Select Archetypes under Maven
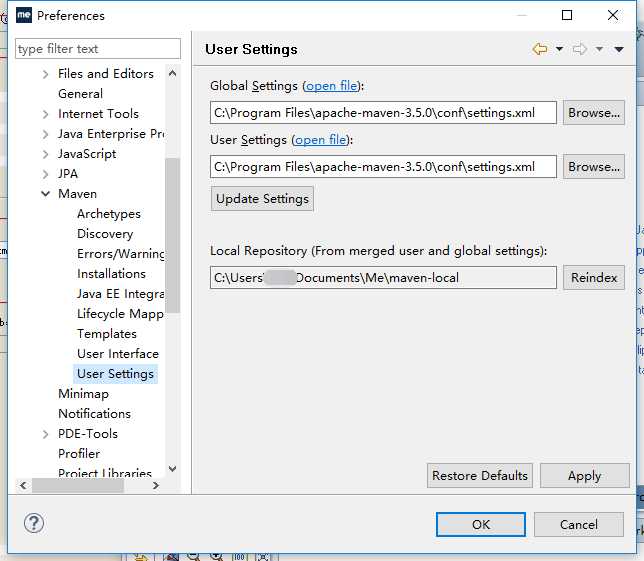This screenshot has width=644, height=561. pyautogui.click(x=109, y=214)
